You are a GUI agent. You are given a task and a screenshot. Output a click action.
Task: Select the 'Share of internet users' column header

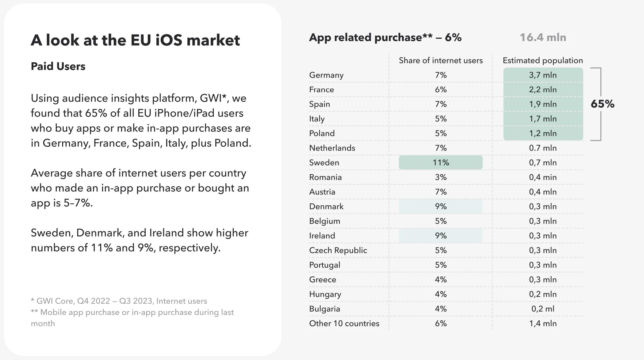pyautogui.click(x=441, y=61)
